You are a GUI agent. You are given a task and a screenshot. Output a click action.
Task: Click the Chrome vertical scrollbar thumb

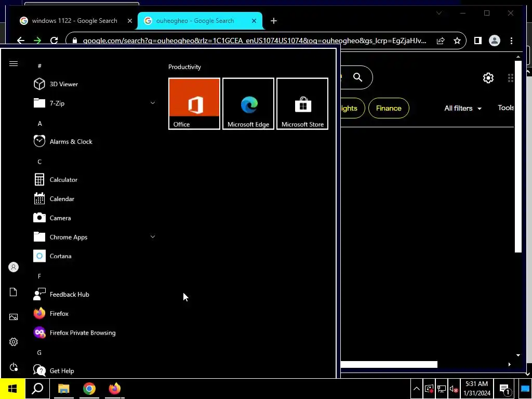[518, 157]
